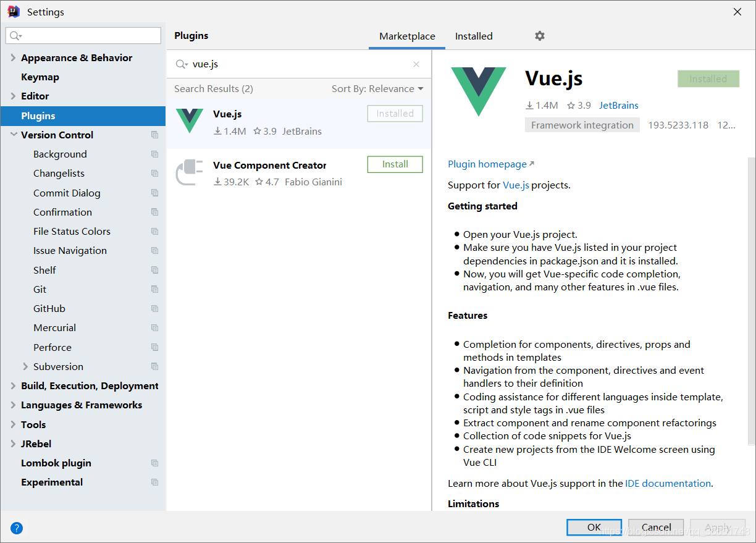756x543 pixels.
Task: Open the JetBrains vendor link
Action: (618, 105)
